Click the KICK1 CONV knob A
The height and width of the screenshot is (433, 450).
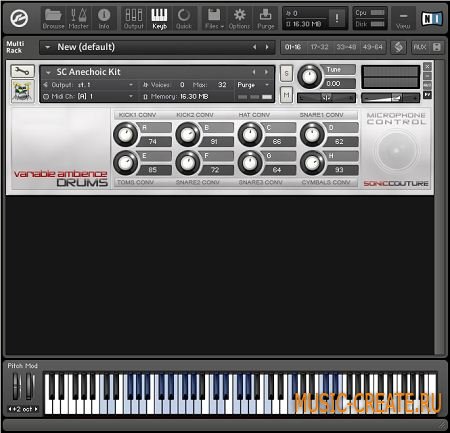(126, 134)
